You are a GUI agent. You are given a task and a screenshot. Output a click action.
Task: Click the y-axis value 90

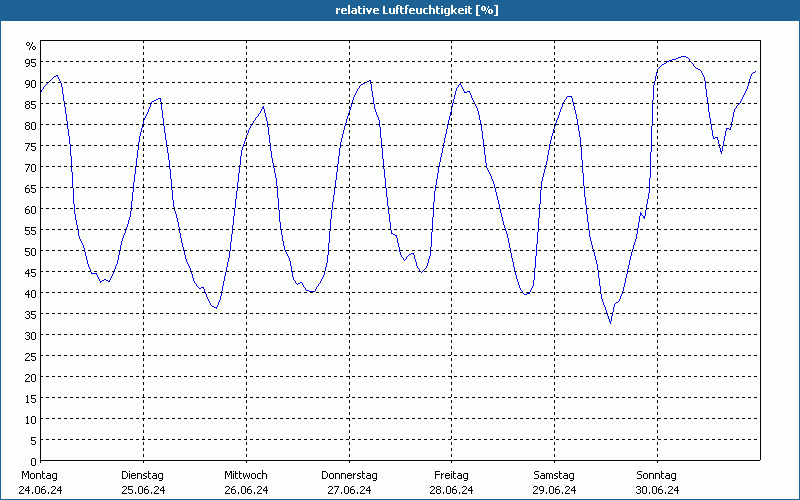pyautogui.click(x=31, y=84)
